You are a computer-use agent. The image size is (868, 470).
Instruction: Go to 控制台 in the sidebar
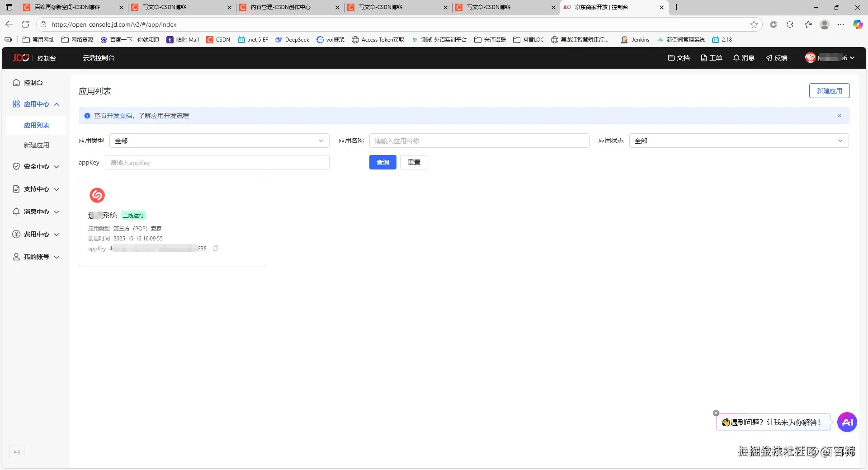33,83
